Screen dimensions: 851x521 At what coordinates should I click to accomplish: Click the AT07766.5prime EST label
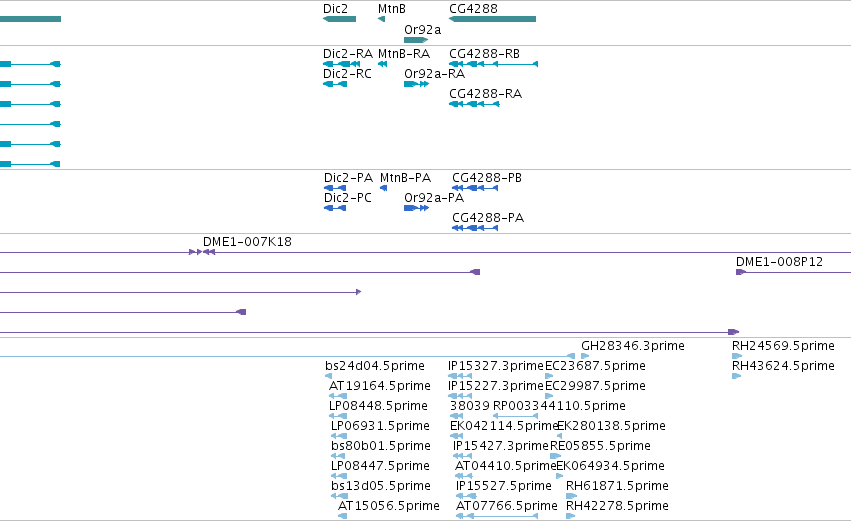[x=507, y=506]
